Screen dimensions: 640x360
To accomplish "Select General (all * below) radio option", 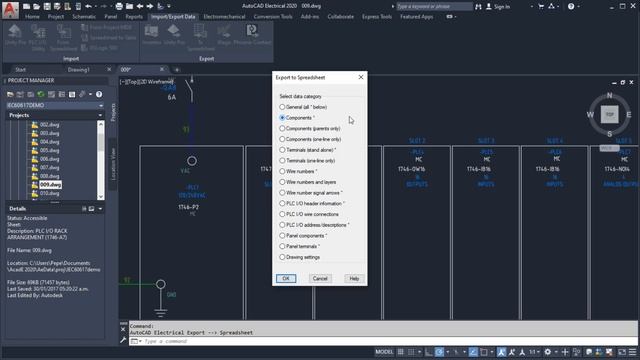I will pos(282,107).
